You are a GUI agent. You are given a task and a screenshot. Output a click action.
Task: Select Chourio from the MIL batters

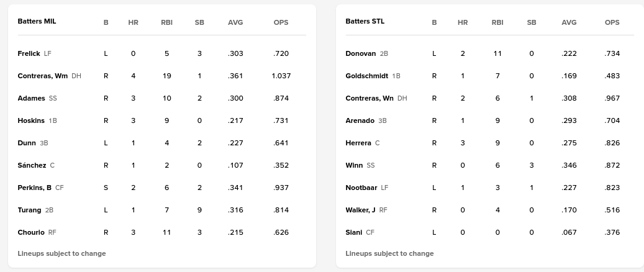click(x=31, y=232)
